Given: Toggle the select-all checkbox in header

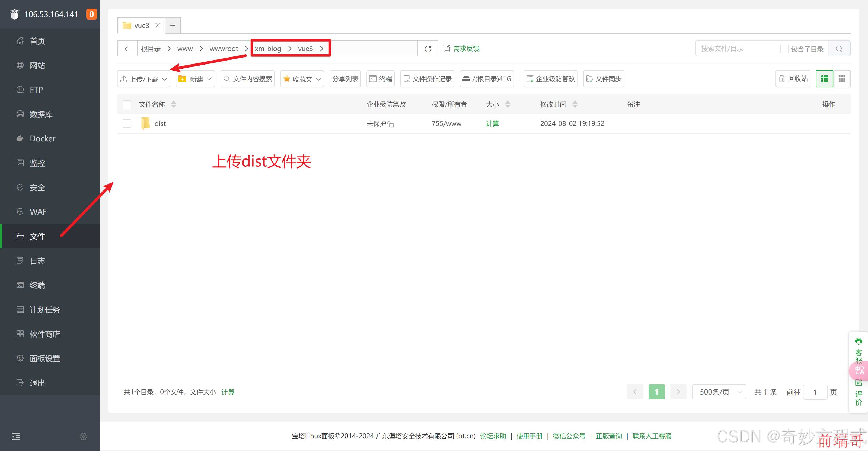Looking at the screenshot, I should click(127, 105).
